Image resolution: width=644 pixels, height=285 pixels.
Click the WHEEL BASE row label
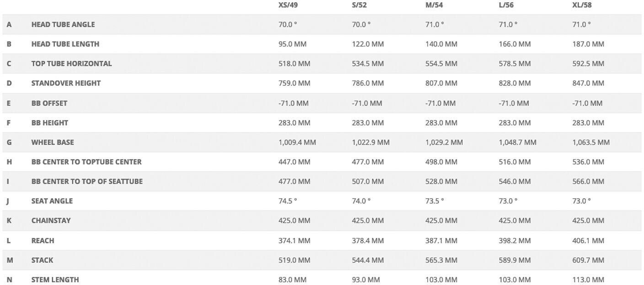tap(52, 142)
